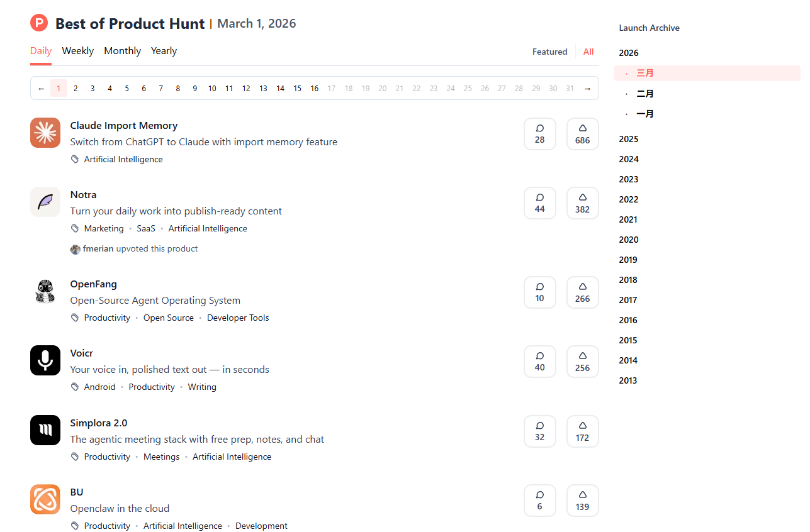Open the OpenFang product thumbnail
Image resolution: width=810 pixels, height=532 pixels.
click(45, 291)
